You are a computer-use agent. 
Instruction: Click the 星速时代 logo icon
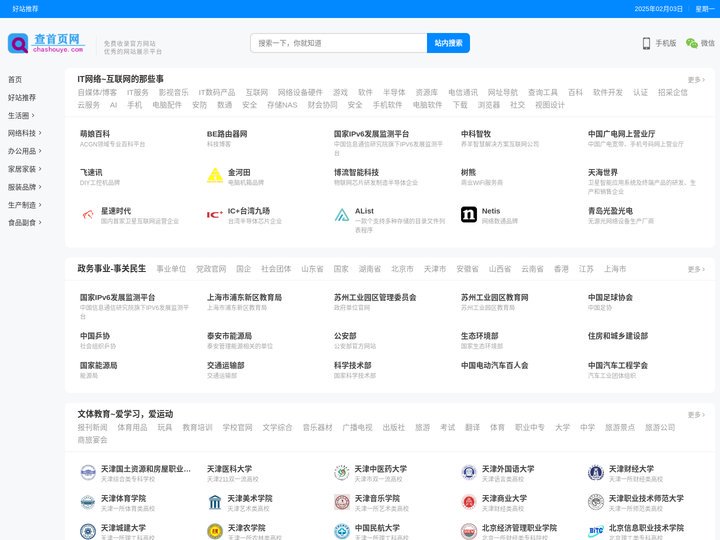point(88,214)
